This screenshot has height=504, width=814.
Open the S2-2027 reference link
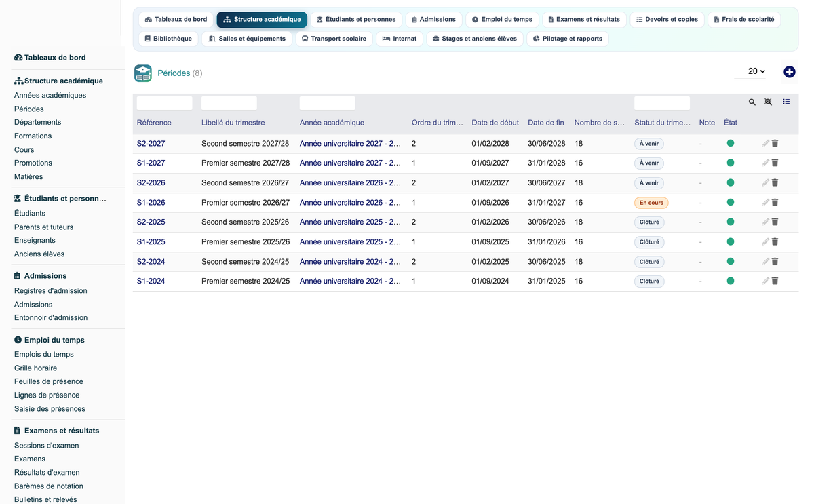(151, 144)
